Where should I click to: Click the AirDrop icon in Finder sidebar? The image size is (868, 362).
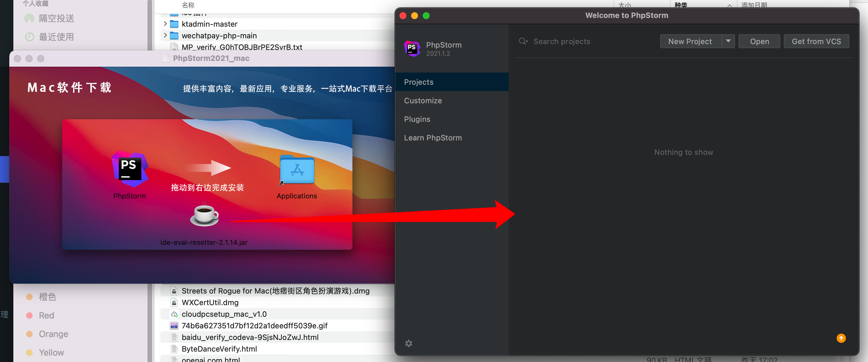pyautogui.click(x=30, y=19)
